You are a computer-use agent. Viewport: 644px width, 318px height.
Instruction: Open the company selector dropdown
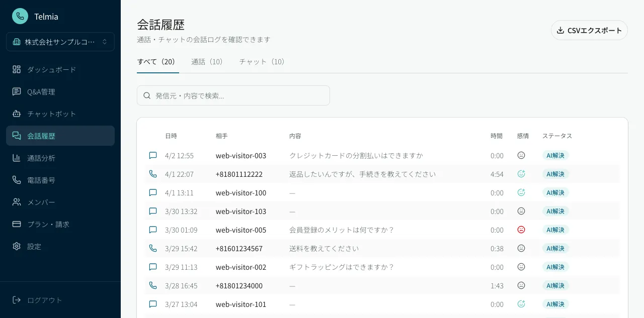click(x=60, y=42)
